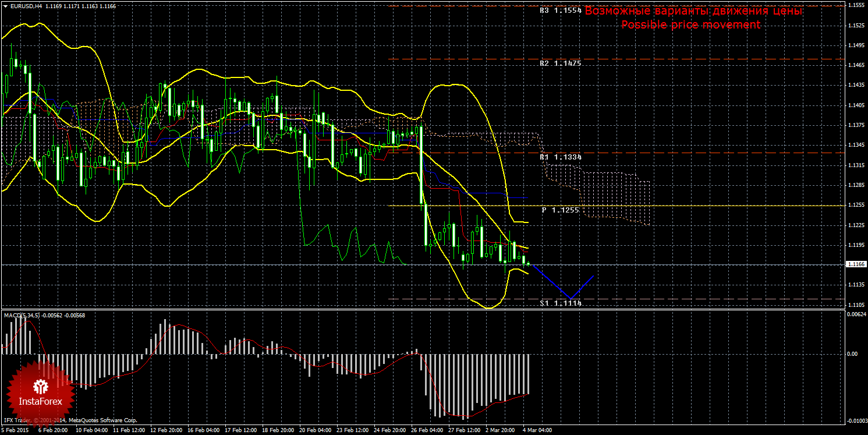Click the 1.1525 value on price axis
The image size is (868, 435).
(x=855, y=26)
